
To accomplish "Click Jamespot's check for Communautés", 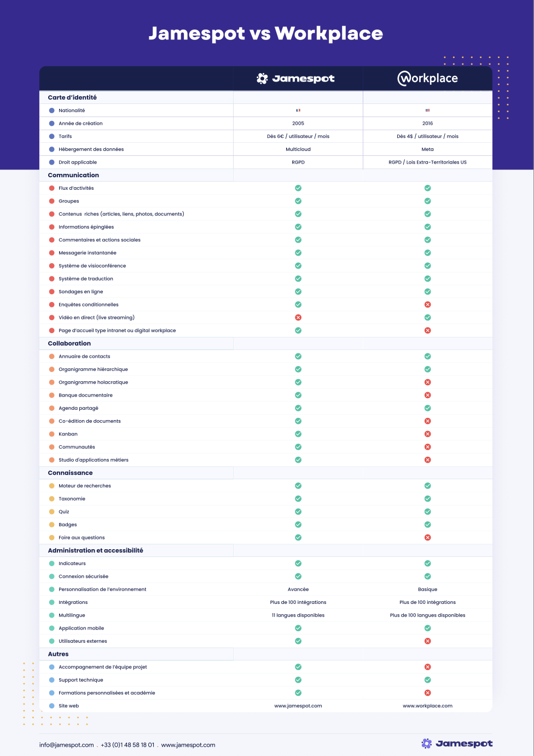I will (298, 447).
